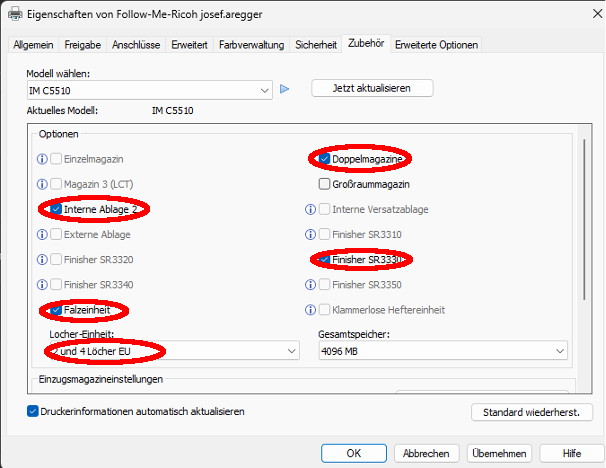Image resolution: width=606 pixels, height=468 pixels.
Task: Check the Klammerlose Heftereinheit checkbox
Action: pyautogui.click(x=324, y=310)
